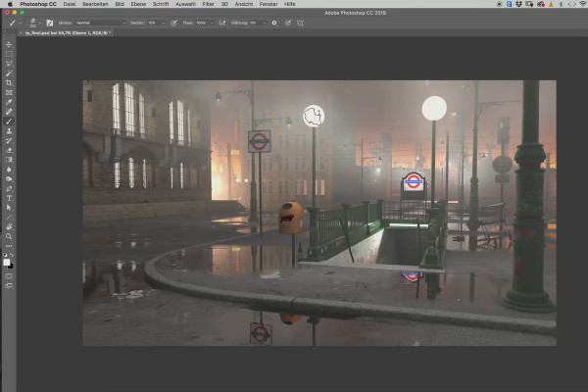
Task: Click the background color swatch
Action: 11,267
